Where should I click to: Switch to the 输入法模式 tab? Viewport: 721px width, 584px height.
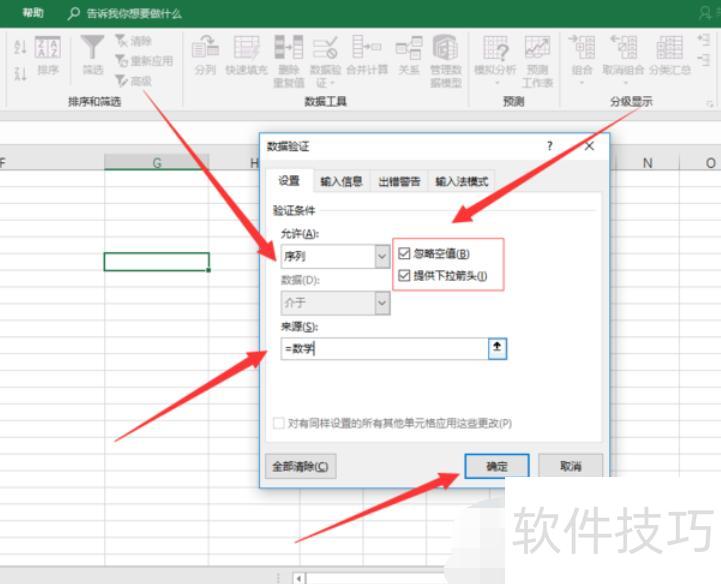point(462,182)
